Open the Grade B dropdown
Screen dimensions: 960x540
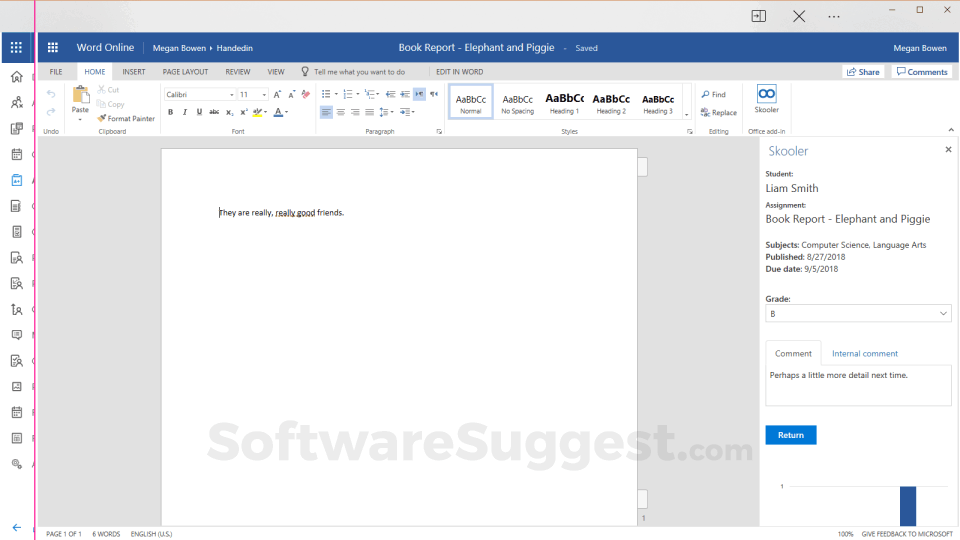tap(858, 313)
